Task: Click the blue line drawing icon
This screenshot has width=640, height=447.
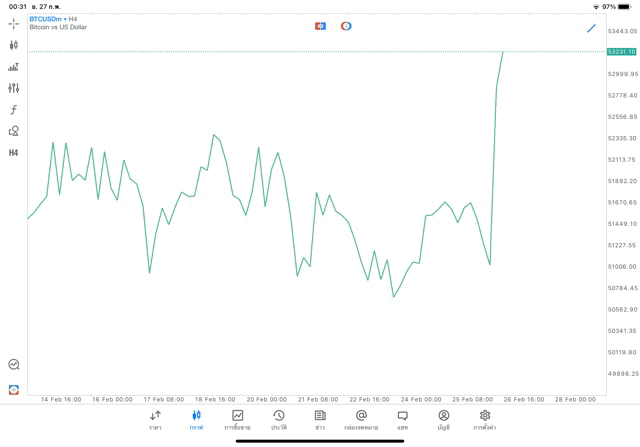Action: [591, 28]
